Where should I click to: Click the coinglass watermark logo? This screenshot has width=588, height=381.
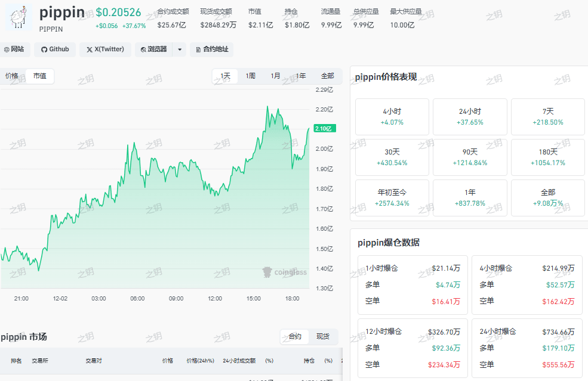285,272
